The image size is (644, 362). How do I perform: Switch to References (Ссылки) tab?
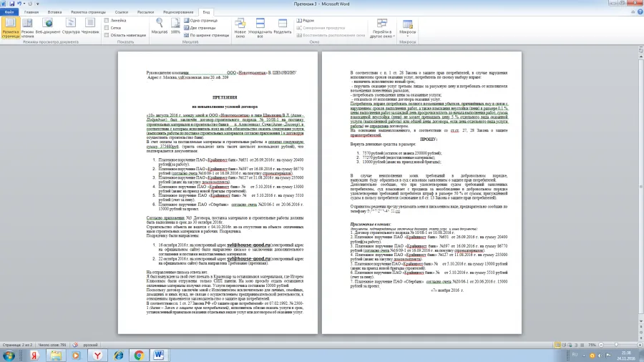tap(122, 12)
